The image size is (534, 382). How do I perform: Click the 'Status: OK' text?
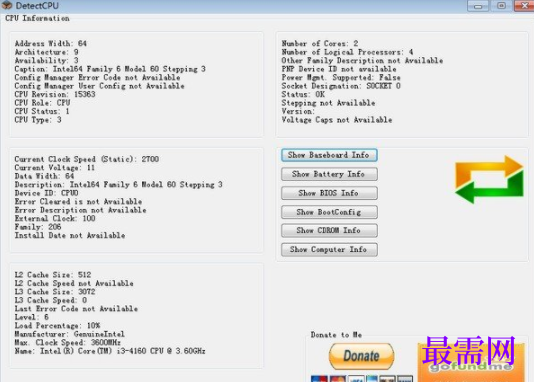pos(303,94)
